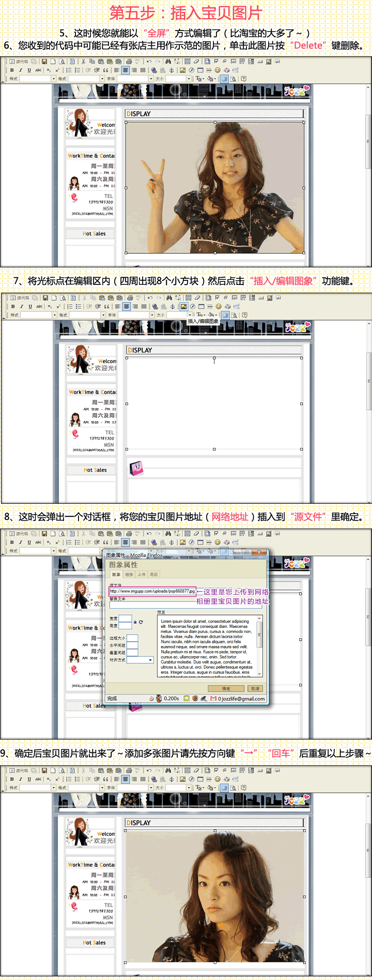Image resolution: width=372 pixels, height=980 pixels.
Task: Click reset-size refresh icon in image dialog
Action: point(141,622)
